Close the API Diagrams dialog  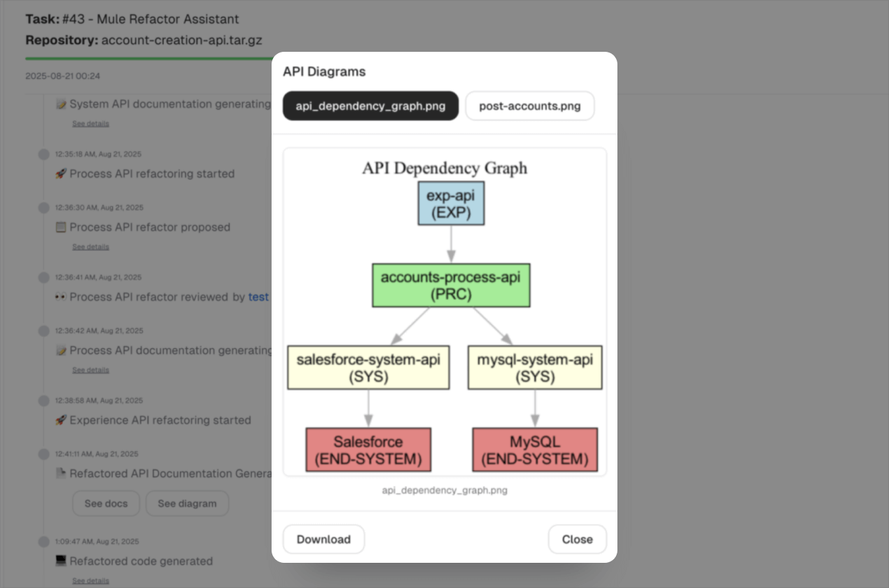(x=577, y=539)
